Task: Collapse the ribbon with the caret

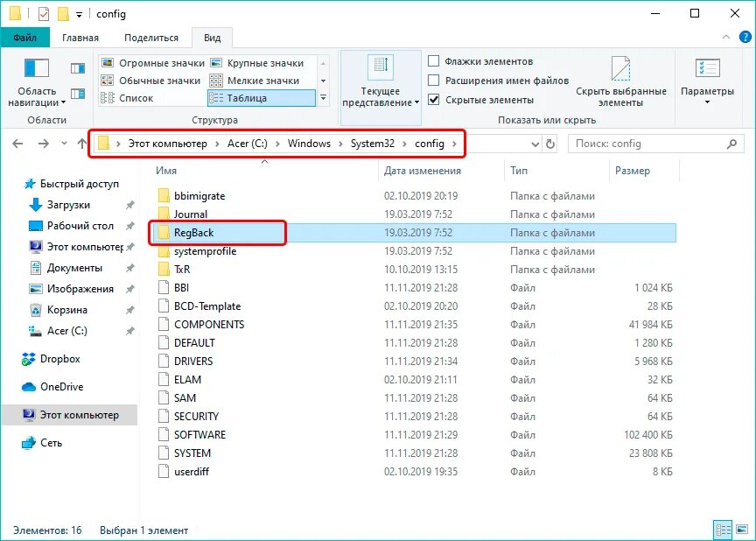Action: (x=726, y=37)
